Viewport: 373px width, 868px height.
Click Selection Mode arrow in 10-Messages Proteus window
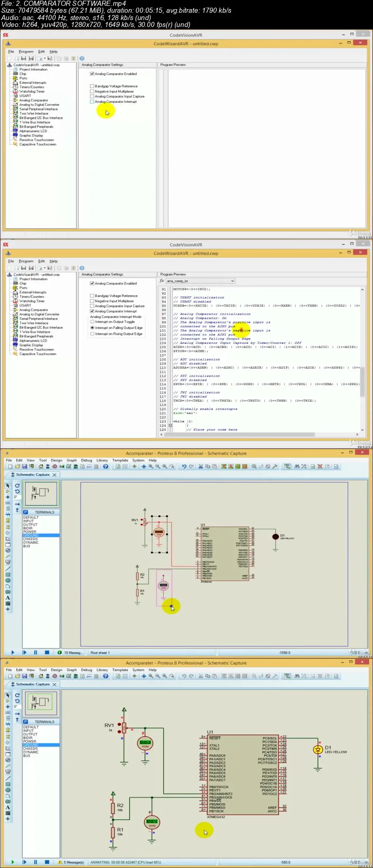[8, 486]
